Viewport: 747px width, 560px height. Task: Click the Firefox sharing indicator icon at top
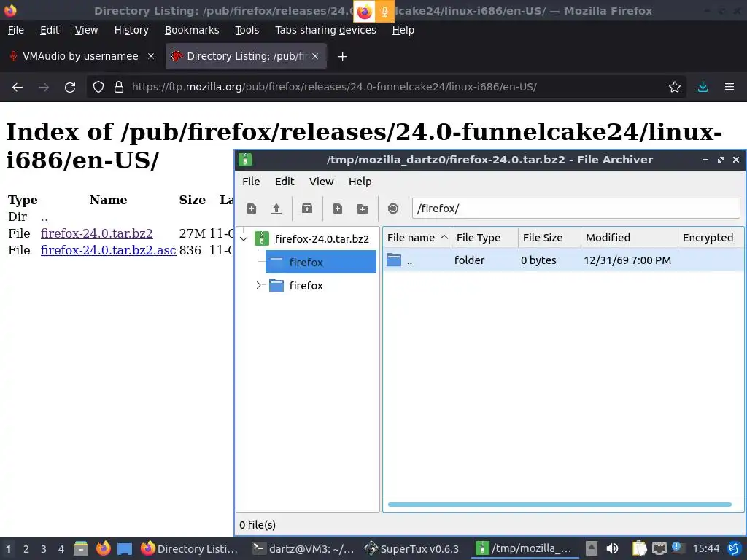point(364,12)
